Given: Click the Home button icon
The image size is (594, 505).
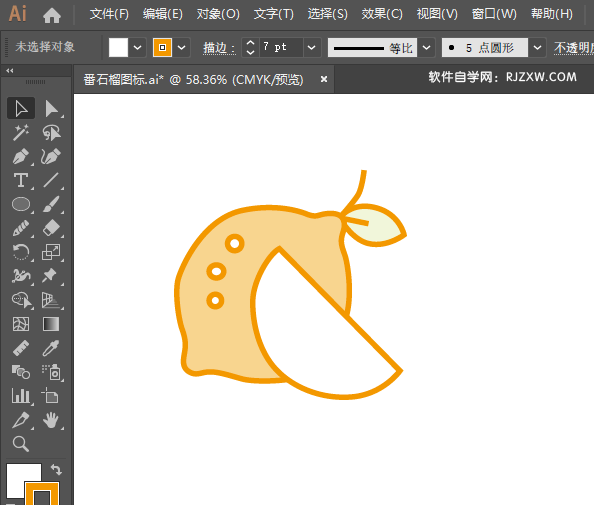Looking at the screenshot, I should [x=52, y=15].
